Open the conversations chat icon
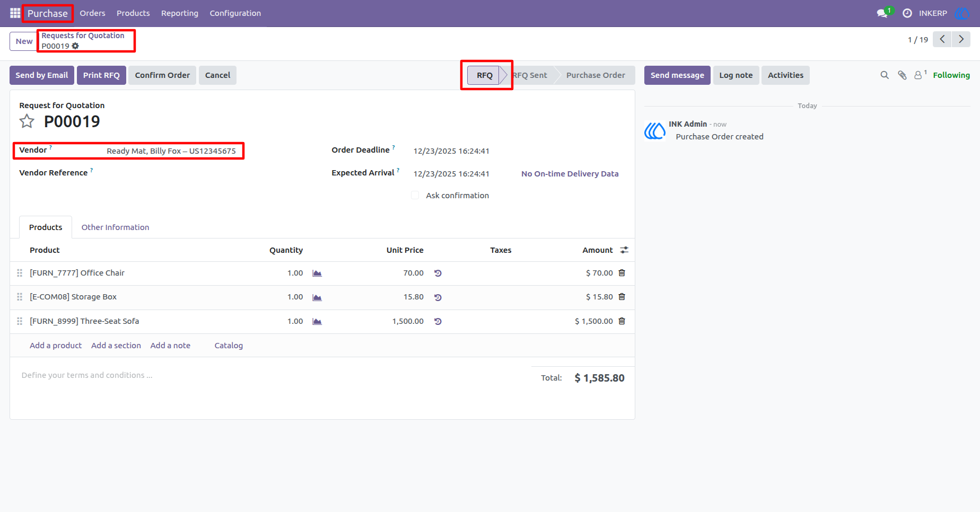Viewport: 980px width, 512px height. pos(883,13)
